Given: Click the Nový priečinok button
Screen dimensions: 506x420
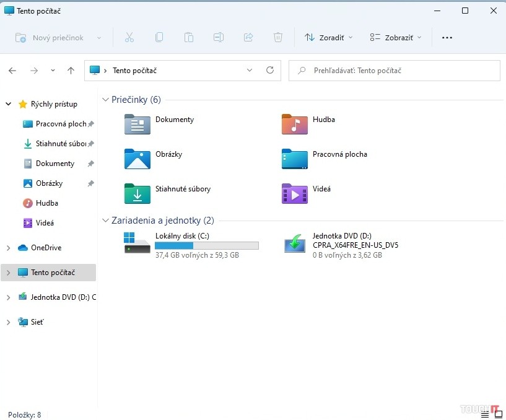Looking at the screenshot, I should click(58, 38).
